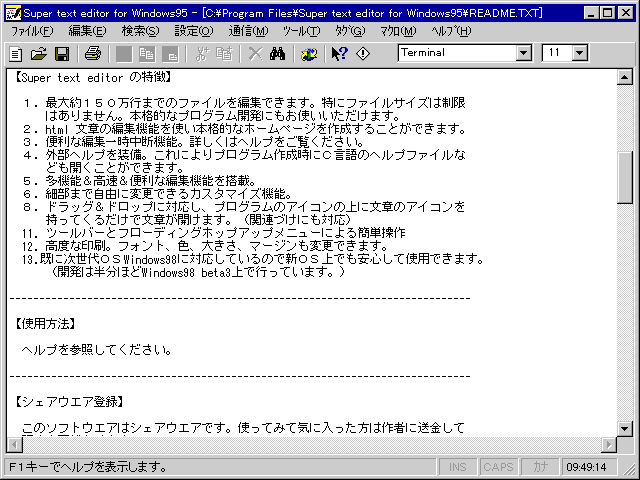Click feature line 6 about カスタマイズ機能
Viewport: 640px width, 480px height.
click(157, 194)
